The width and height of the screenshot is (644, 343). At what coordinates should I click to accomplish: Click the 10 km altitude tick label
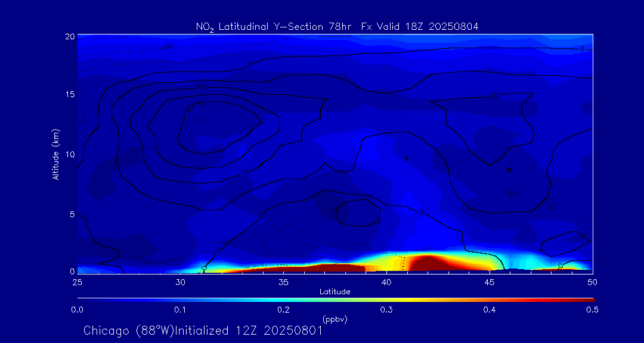(69, 154)
